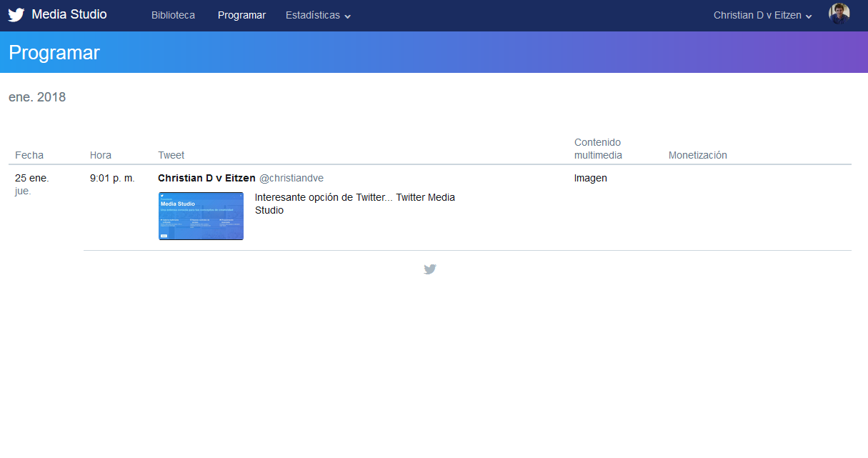Viewport: 868px width, 458px height.
Task: Open the scheduled tweet image thumbnail
Action: [201, 216]
